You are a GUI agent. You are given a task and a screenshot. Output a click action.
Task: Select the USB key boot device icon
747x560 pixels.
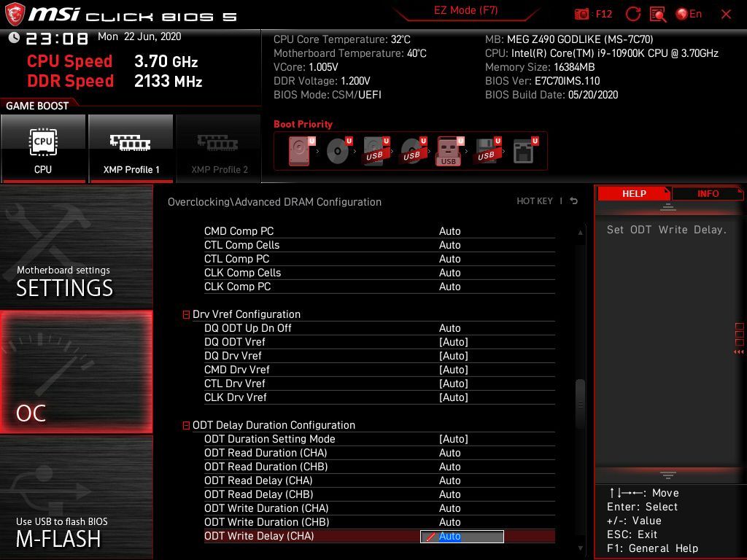point(450,152)
